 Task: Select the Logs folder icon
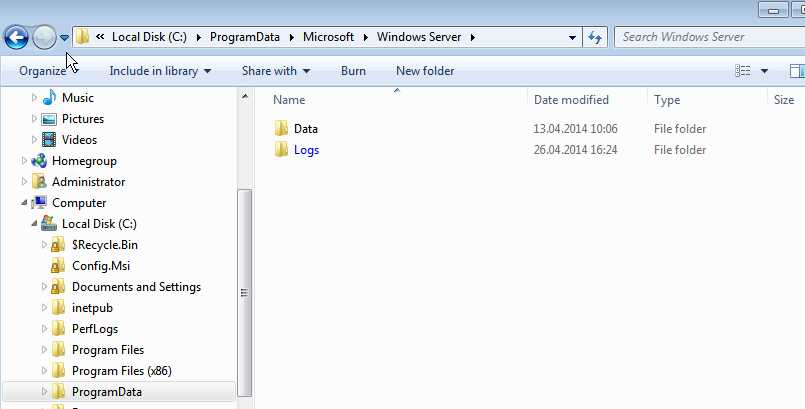coord(281,149)
